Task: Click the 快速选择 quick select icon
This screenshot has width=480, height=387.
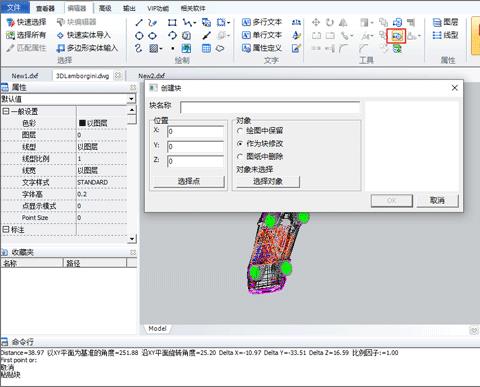Action: [11, 22]
